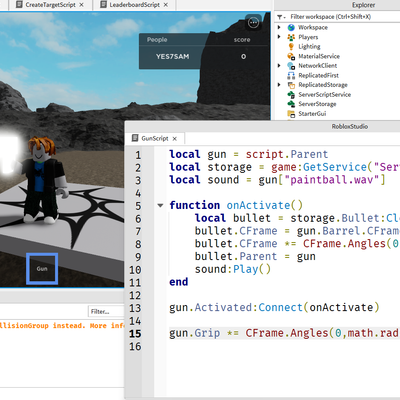
Task: Select ServerScriptService in the Explorer
Action: tap(325, 95)
